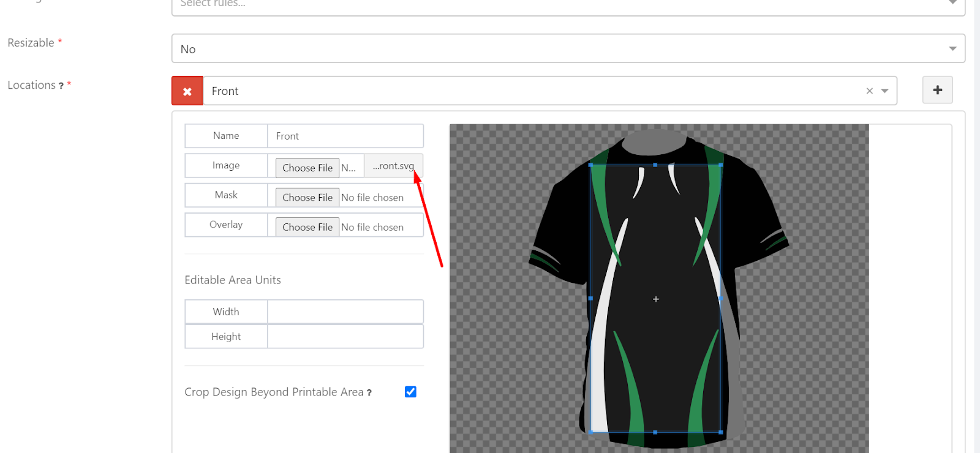The height and width of the screenshot is (453, 980).
Task: Click the Resizable label
Action: (31, 43)
